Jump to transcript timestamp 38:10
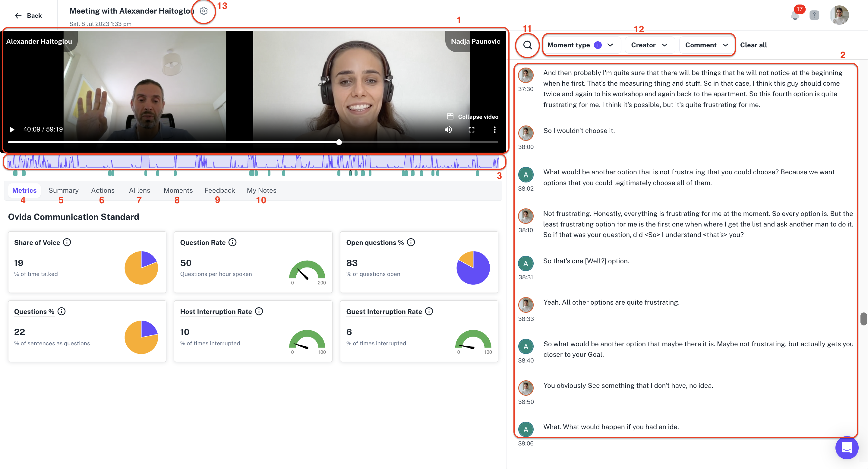Image resolution: width=868 pixels, height=469 pixels. pos(526,230)
